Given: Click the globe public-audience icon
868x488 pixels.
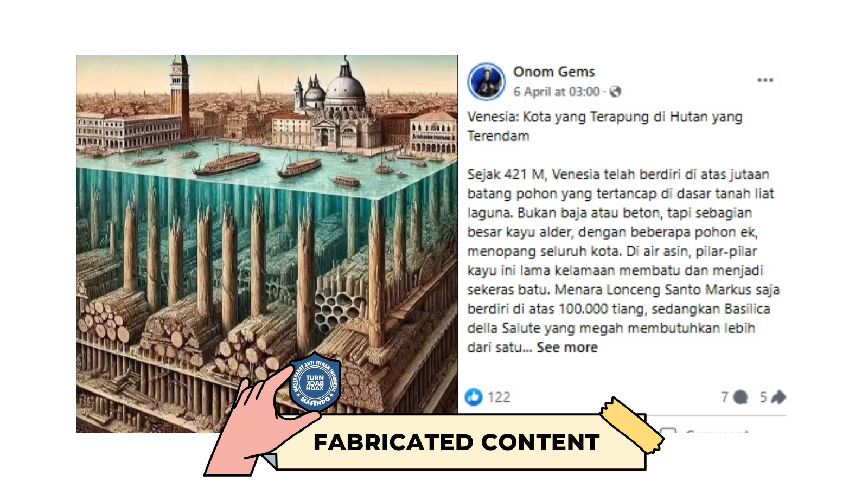Looking at the screenshot, I should pyautogui.click(x=615, y=92).
